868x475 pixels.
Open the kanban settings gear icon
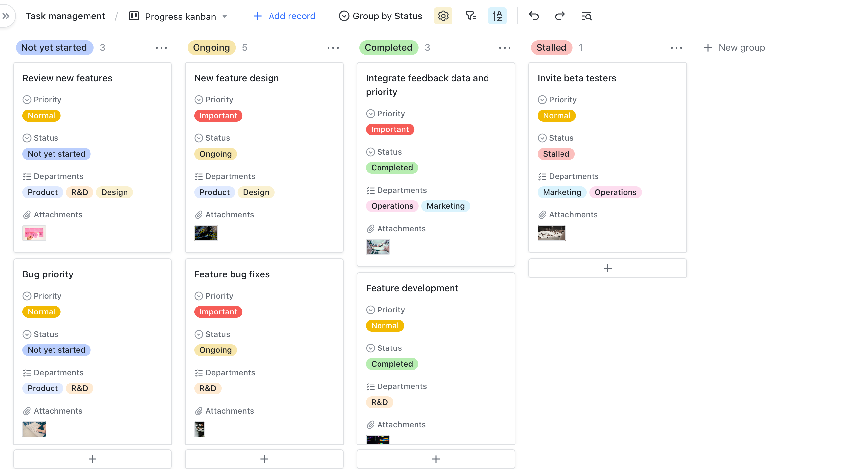pyautogui.click(x=443, y=16)
